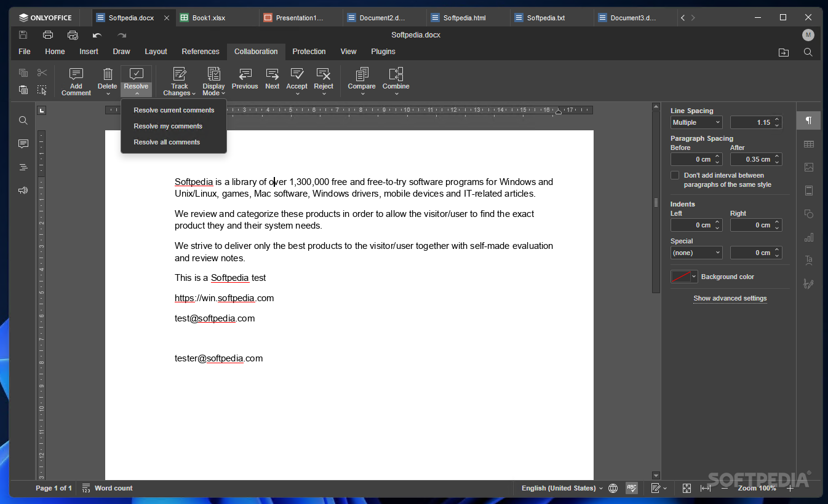Screen dimensions: 828x504
Task: Open the File menu
Action: pos(25,52)
